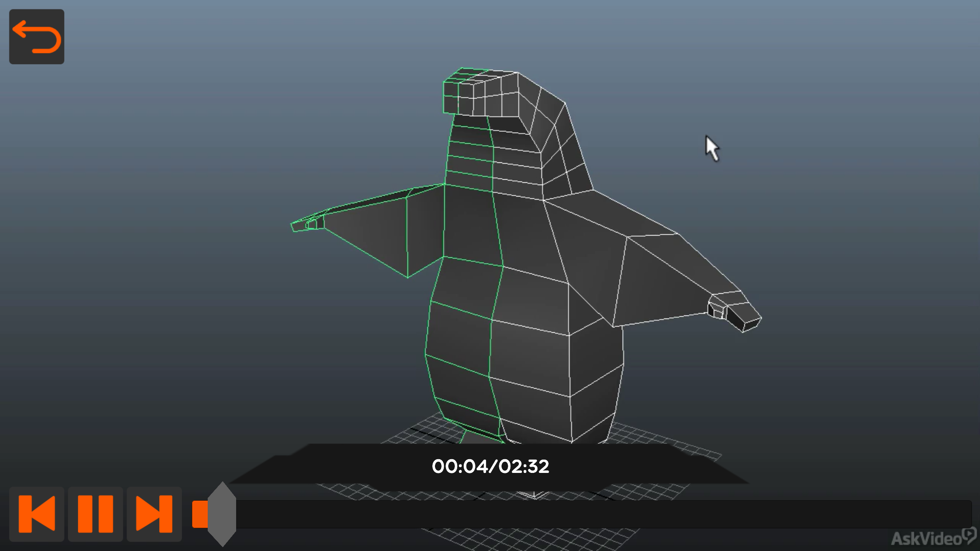The height and width of the screenshot is (551, 980).
Task: Skip to previous video track
Action: pyautogui.click(x=37, y=514)
